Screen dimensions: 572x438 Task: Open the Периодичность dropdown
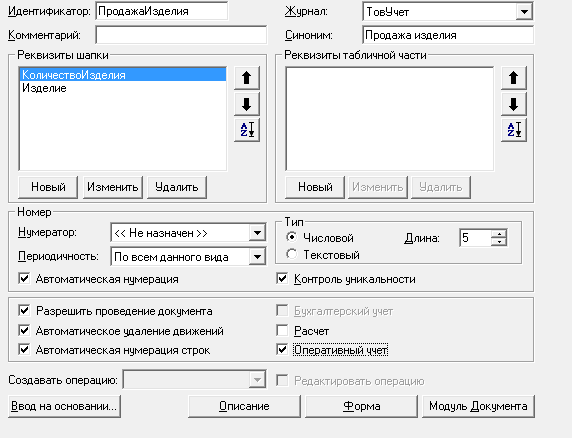[x=257, y=257]
